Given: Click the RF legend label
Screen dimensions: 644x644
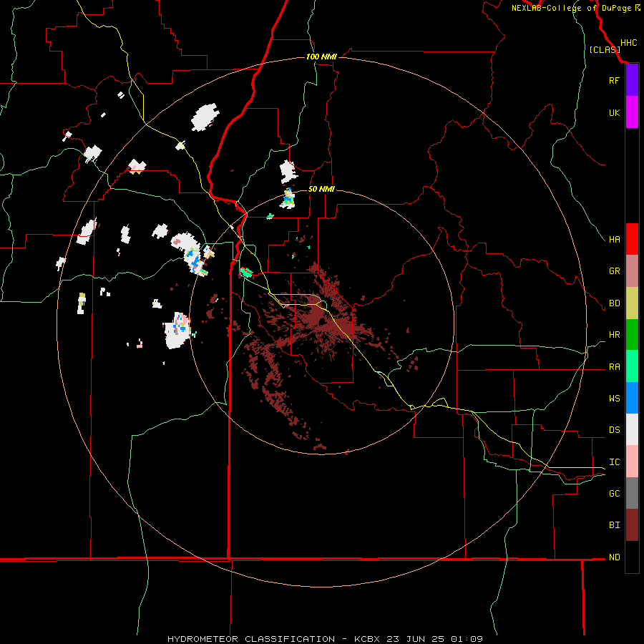Looking at the screenshot, I should [x=614, y=80].
